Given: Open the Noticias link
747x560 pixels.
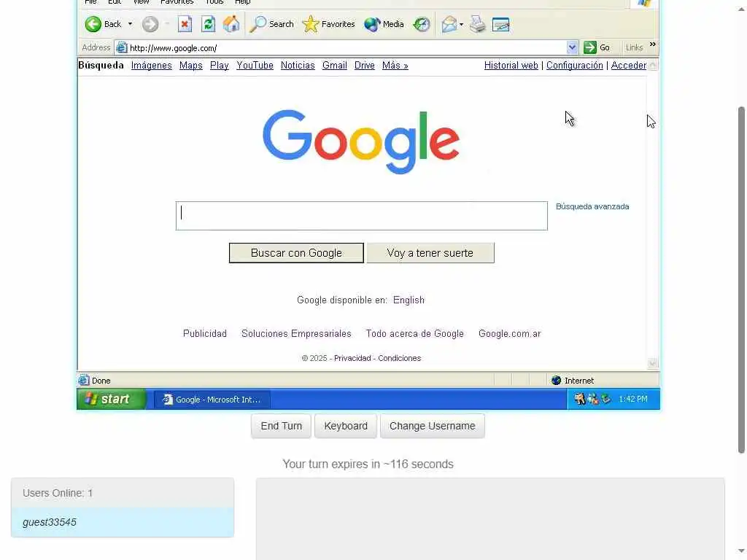Looking at the screenshot, I should pos(298,65).
